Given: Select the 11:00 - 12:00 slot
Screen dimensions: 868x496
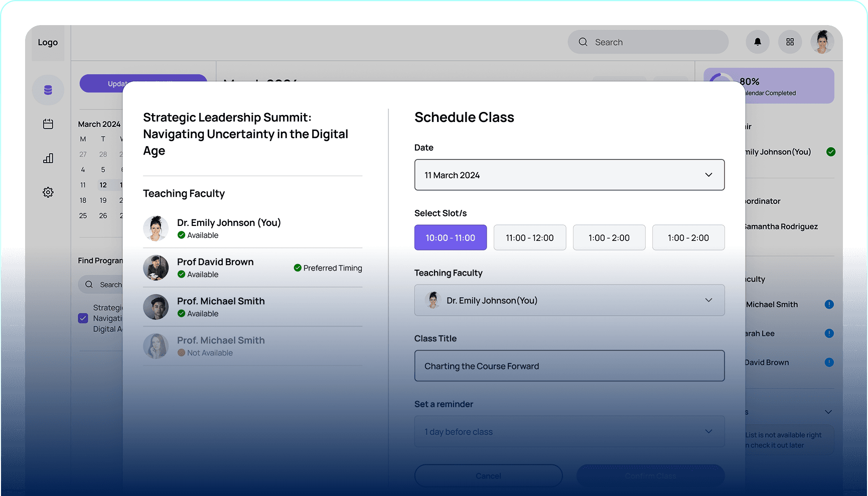Looking at the screenshot, I should point(530,237).
